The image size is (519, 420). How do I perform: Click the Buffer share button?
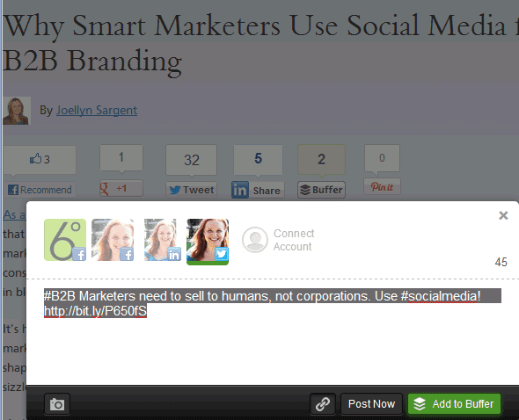pos(321,190)
